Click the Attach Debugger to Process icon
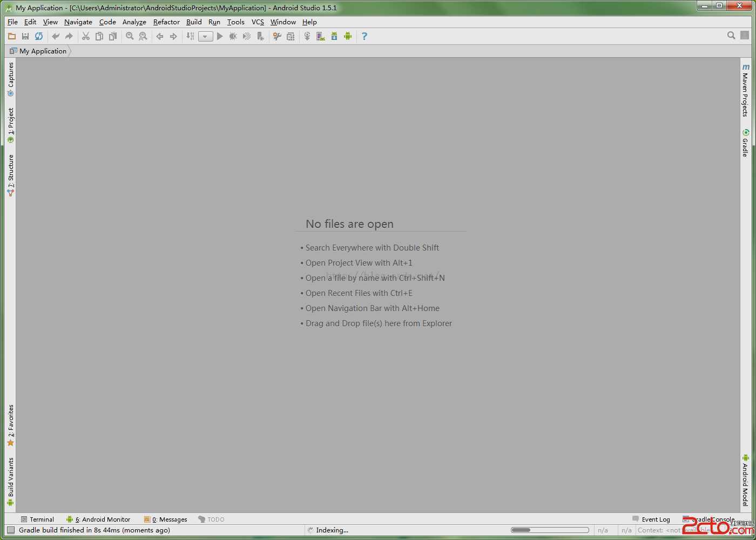756x540 pixels. click(260, 36)
